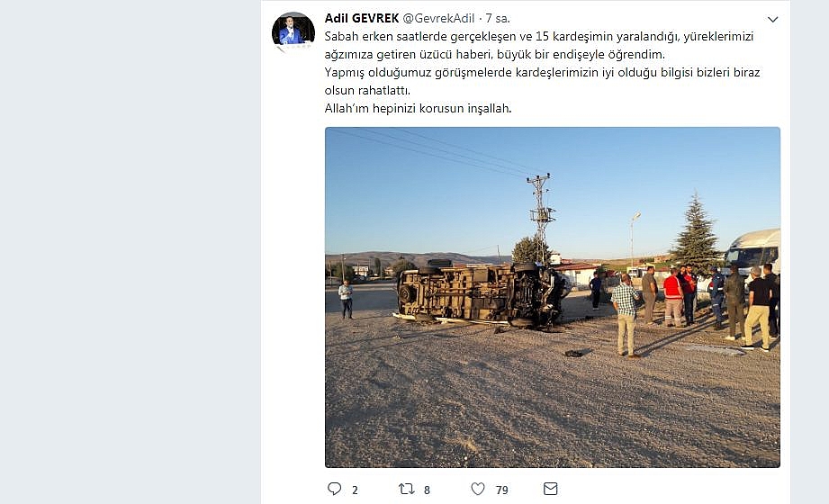Click the like count number 79
829x504 pixels.
point(501,490)
